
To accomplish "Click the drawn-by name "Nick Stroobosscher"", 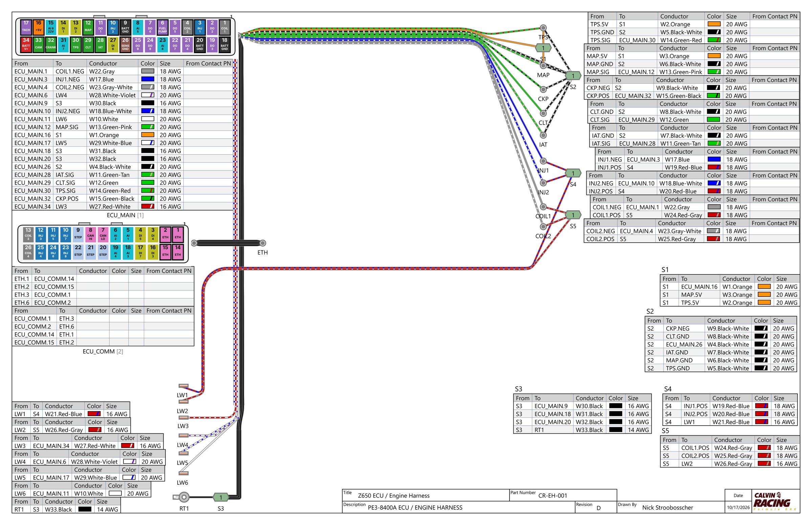I will [667, 508].
